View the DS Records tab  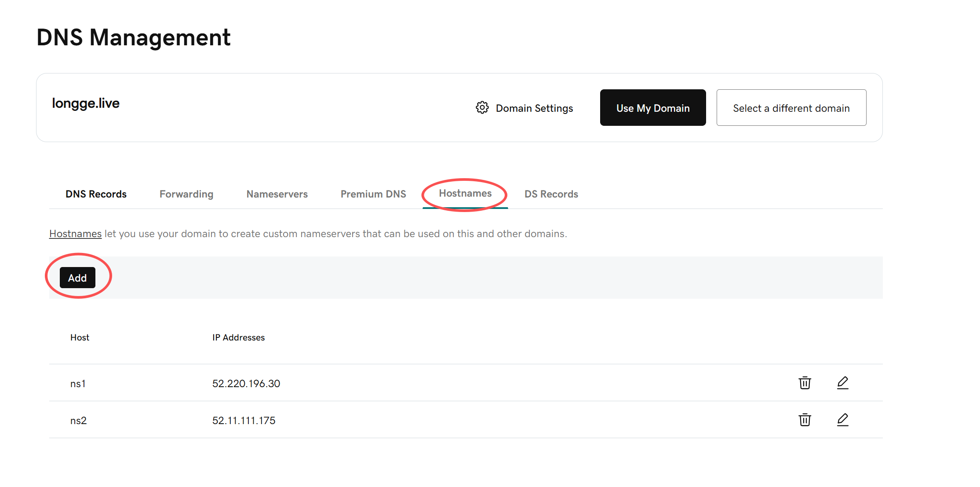(x=551, y=194)
